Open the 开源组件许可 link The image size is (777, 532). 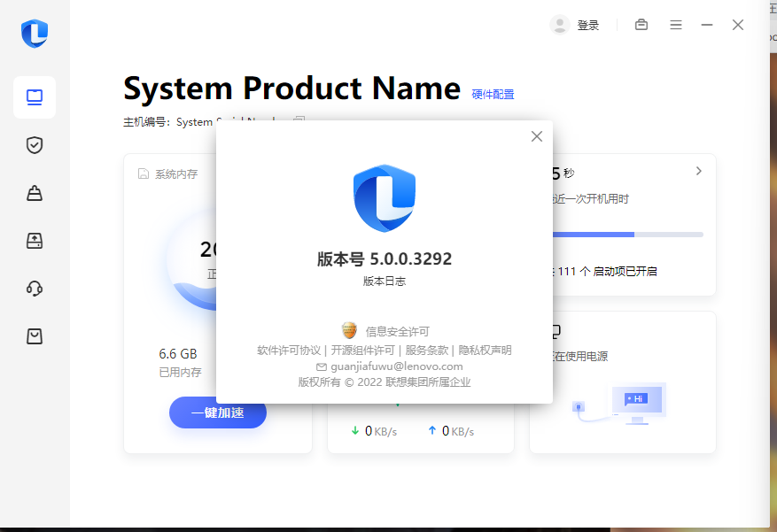click(362, 351)
